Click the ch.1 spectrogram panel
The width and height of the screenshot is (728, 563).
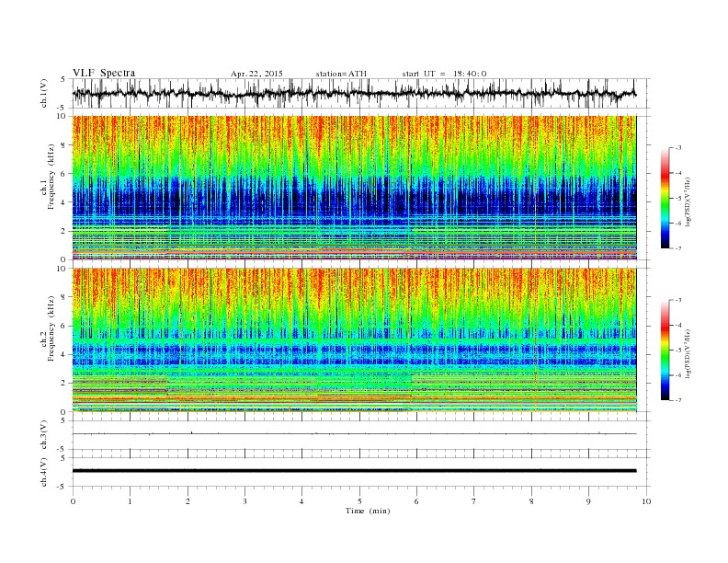coord(354,188)
